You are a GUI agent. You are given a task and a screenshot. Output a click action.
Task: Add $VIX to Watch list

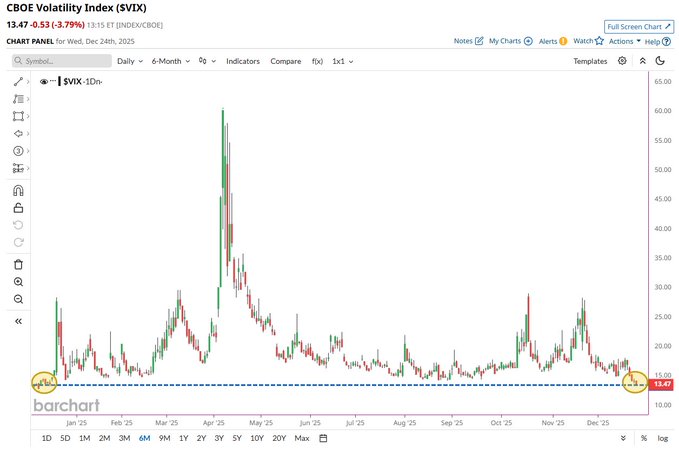tap(588, 41)
